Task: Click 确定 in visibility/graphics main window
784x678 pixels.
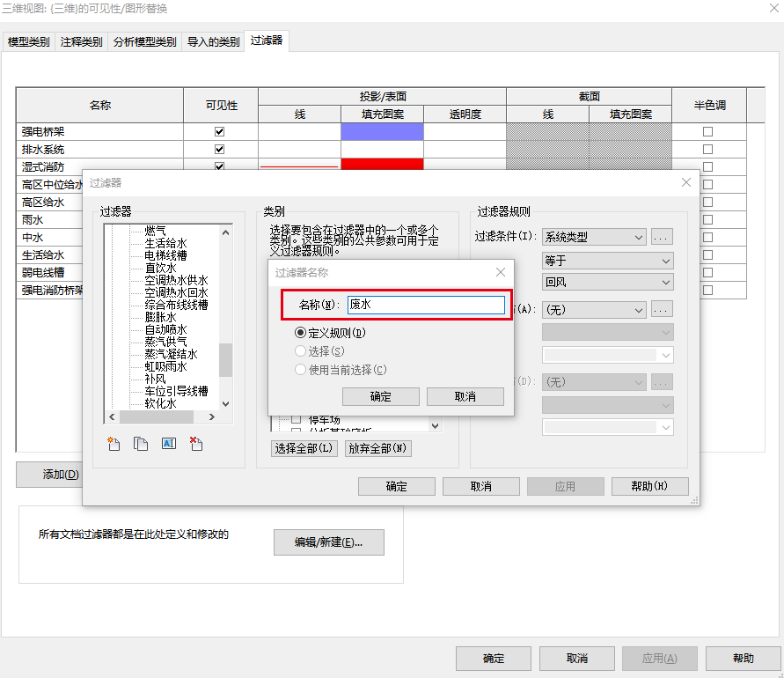Action: tap(494, 659)
